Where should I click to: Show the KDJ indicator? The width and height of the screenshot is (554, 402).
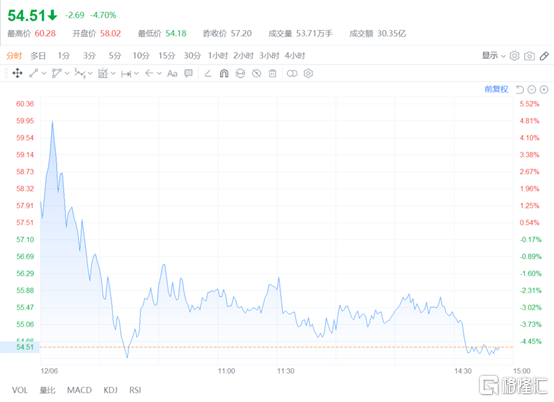coord(111,390)
